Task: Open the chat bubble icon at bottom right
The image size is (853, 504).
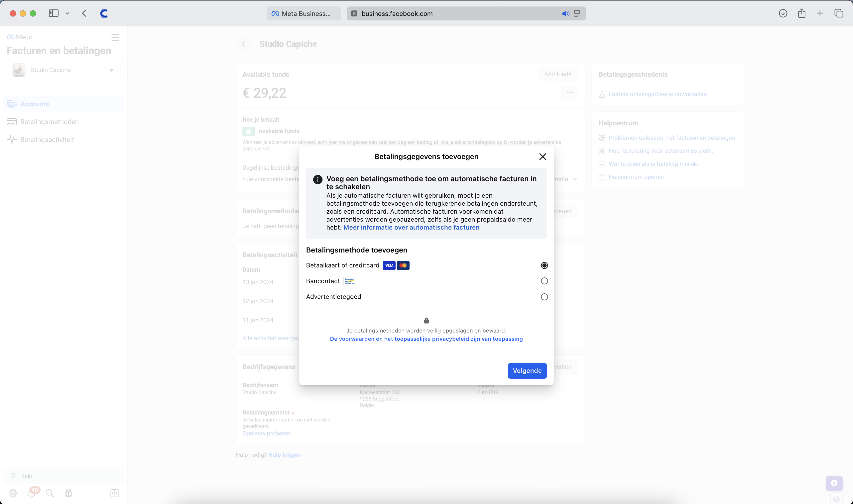Action: [x=834, y=483]
